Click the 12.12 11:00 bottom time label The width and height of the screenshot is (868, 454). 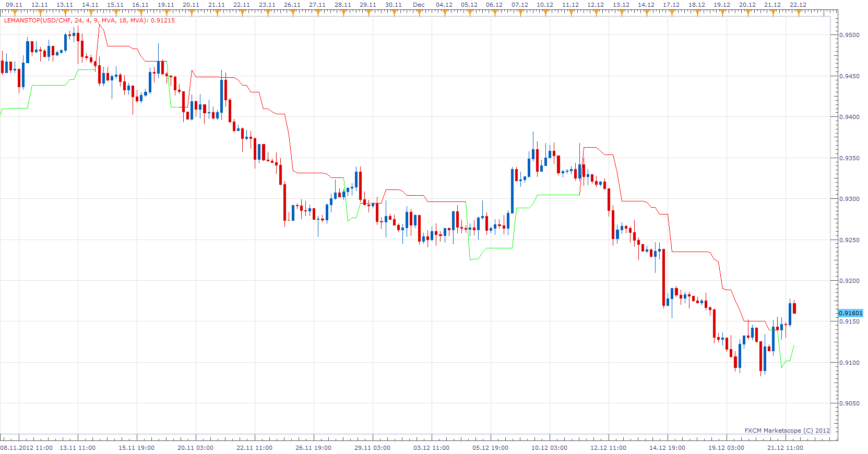pyautogui.click(x=609, y=448)
